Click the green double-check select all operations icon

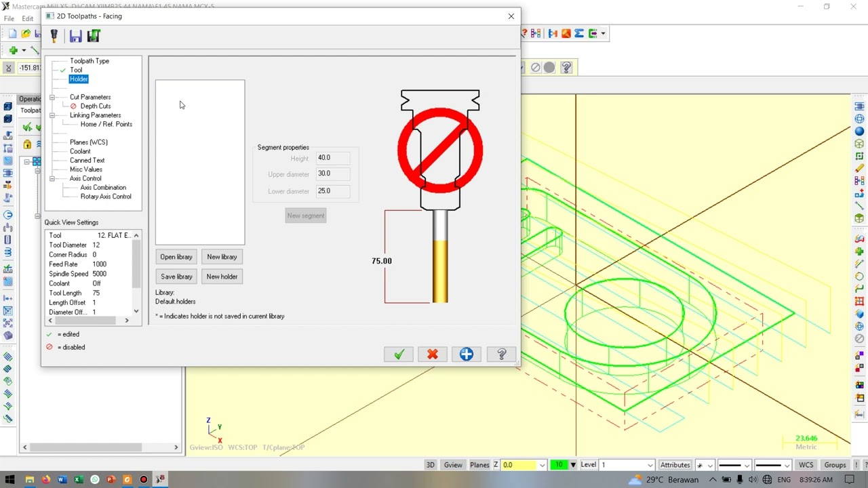tap(27, 127)
